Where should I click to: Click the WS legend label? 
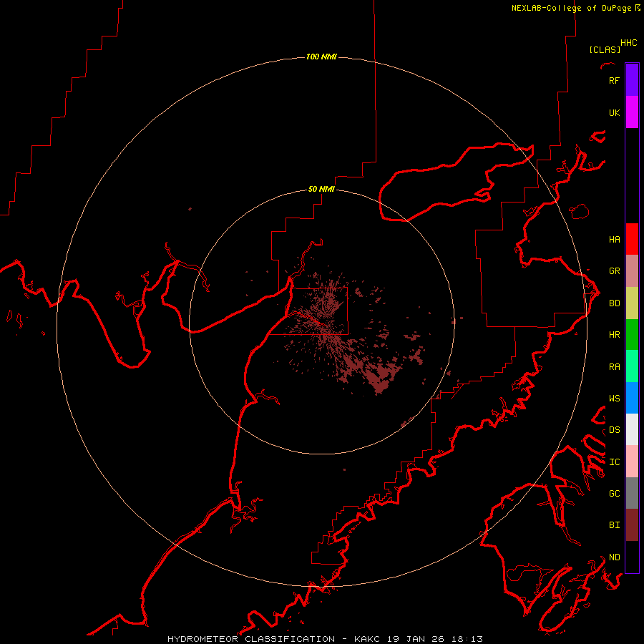point(614,398)
